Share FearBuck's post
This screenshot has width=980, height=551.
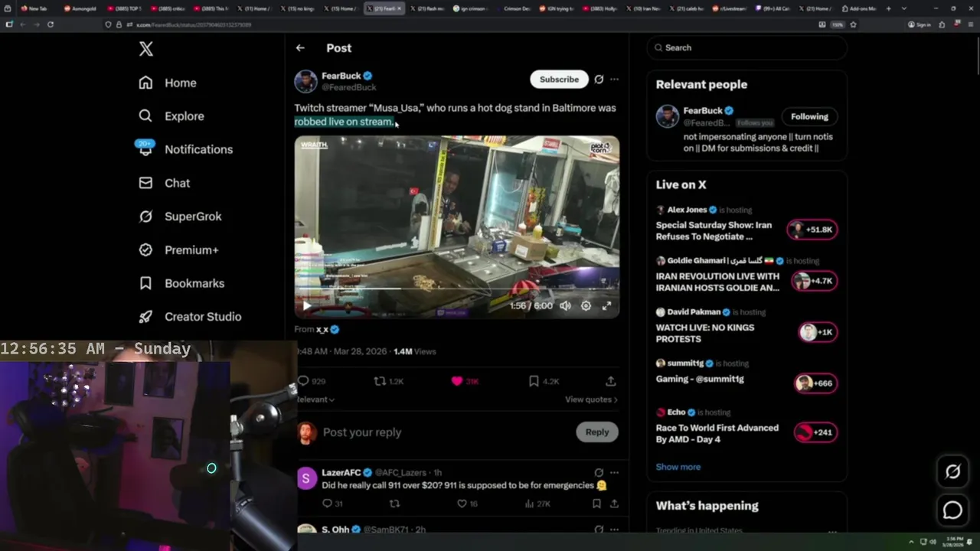tap(611, 381)
